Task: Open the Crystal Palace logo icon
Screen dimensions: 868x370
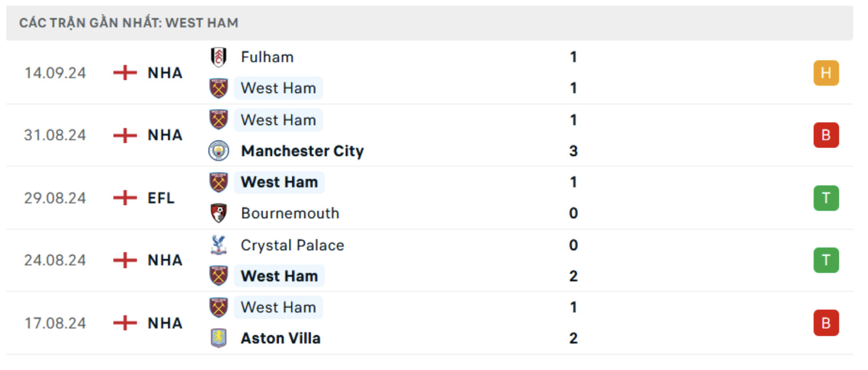Action: [219, 245]
